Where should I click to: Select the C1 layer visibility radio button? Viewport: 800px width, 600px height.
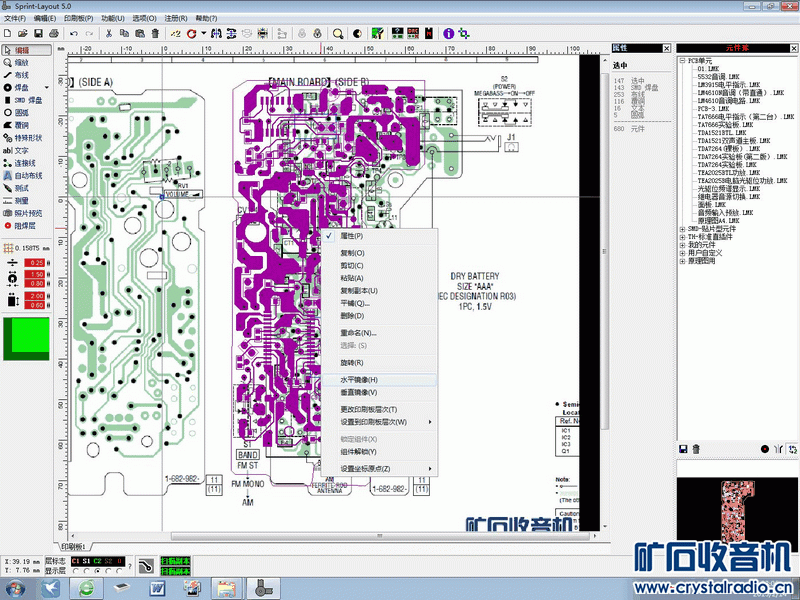pos(76,571)
